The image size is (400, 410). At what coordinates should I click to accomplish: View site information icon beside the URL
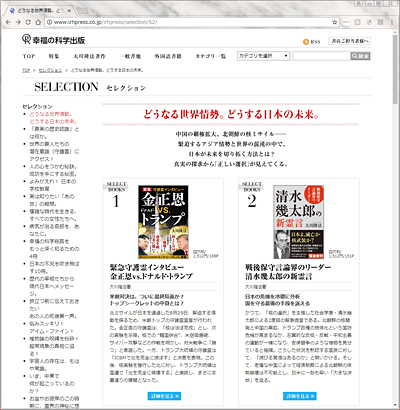[49, 22]
